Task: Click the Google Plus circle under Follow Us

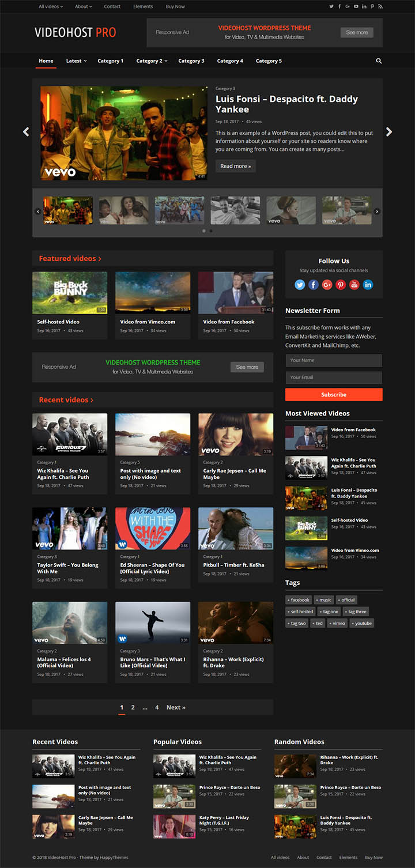Action: click(x=327, y=284)
